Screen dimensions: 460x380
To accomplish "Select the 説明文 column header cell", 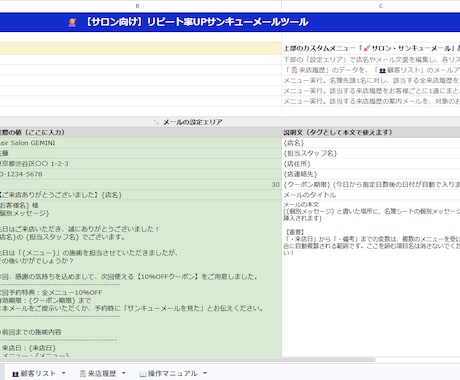I will point(371,132).
